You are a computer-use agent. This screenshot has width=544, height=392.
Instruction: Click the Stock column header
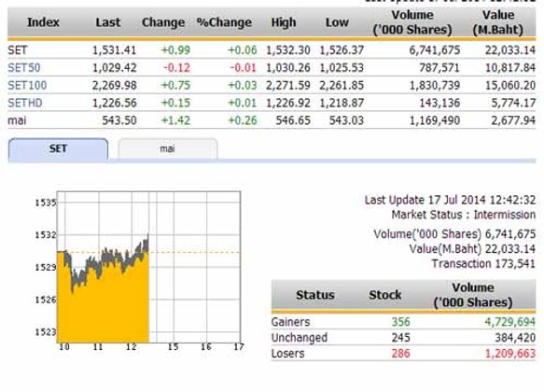click(x=384, y=295)
